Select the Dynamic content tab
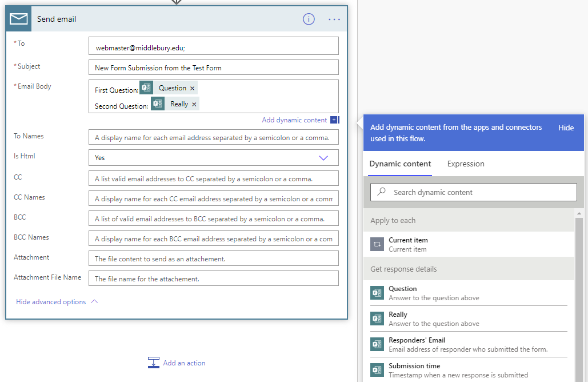The height and width of the screenshot is (382, 588). (400, 164)
